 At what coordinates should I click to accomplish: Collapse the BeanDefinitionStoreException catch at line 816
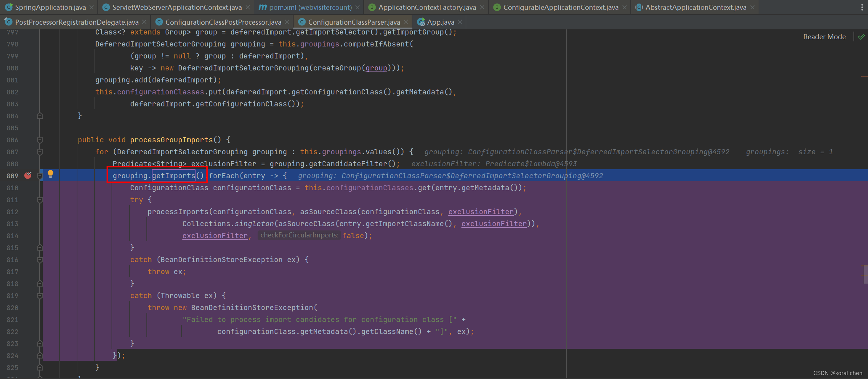[x=40, y=260]
